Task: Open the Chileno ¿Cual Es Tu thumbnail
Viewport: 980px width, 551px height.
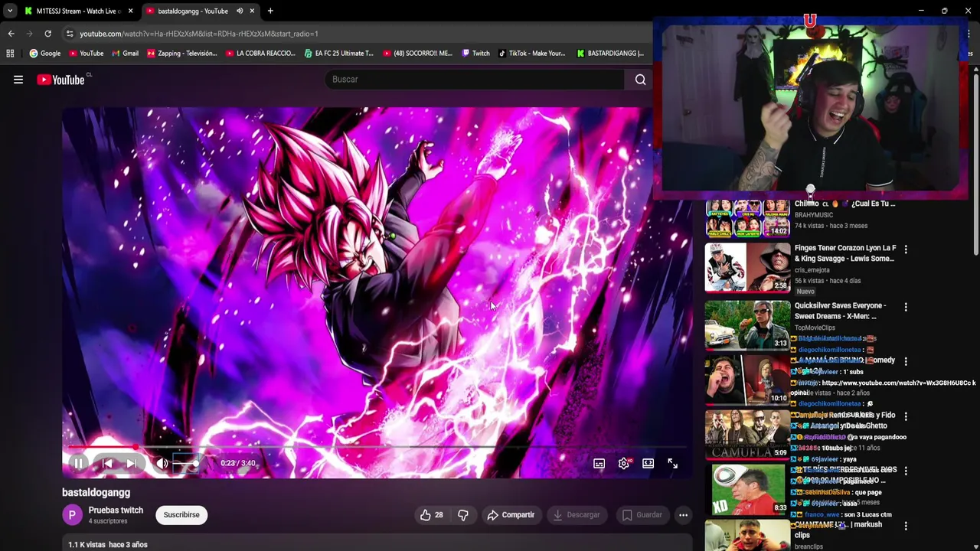Action: pos(747,218)
